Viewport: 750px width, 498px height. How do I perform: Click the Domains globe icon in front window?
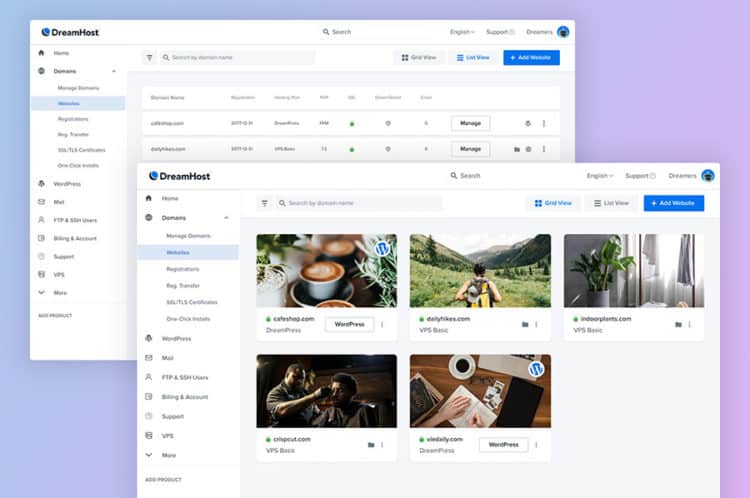point(149,218)
